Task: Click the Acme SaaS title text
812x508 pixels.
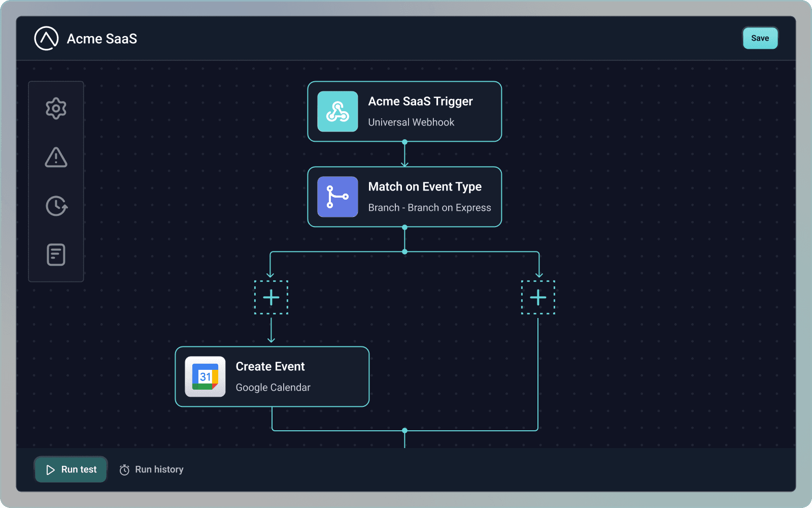Action: click(102, 39)
